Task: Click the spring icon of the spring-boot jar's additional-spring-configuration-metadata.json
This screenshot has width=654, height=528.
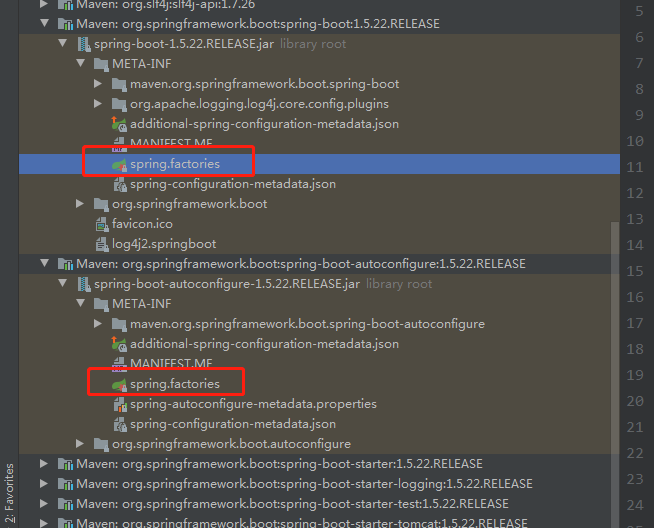Action: point(119,124)
